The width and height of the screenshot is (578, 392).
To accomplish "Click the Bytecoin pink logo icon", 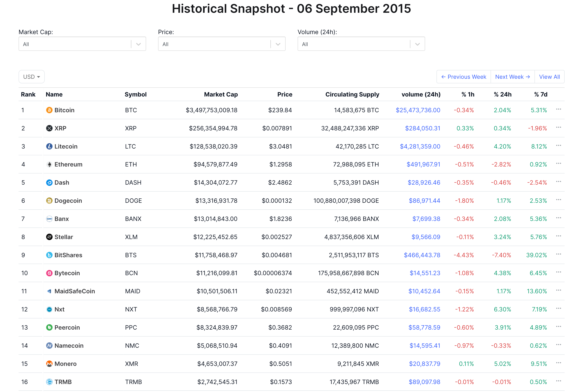I will [49, 273].
